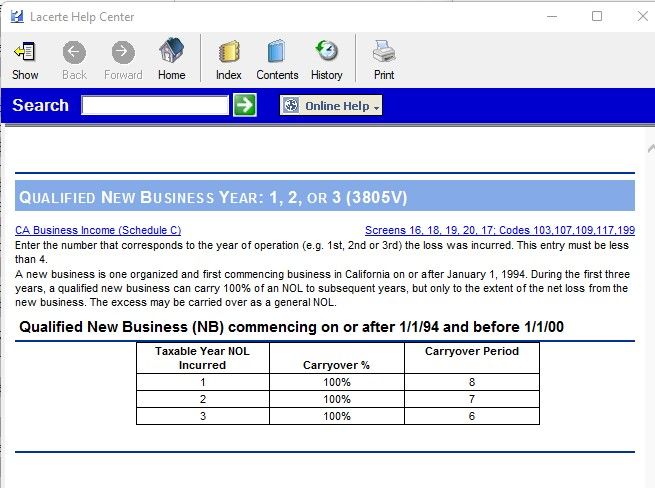Screen dimensions: 655x488
Task: Open the Online Help dropdown
Action: point(331,105)
